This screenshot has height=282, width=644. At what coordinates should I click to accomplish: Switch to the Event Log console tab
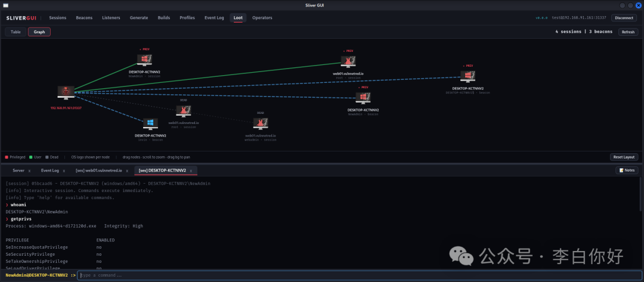[x=50, y=171]
